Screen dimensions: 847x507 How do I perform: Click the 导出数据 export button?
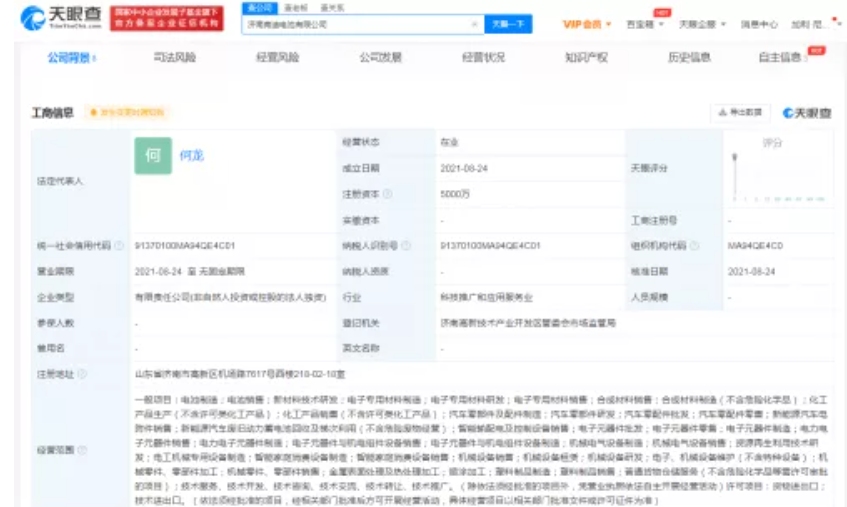(741, 113)
